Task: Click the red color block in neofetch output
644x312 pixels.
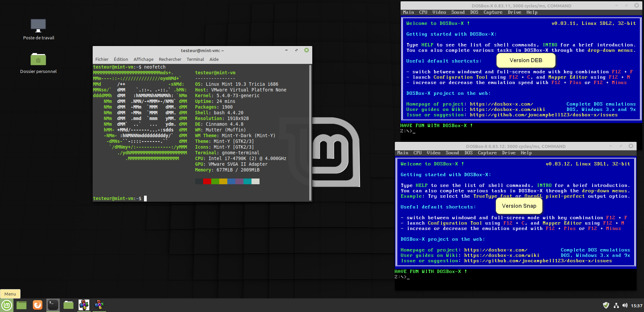Action: point(207,182)
